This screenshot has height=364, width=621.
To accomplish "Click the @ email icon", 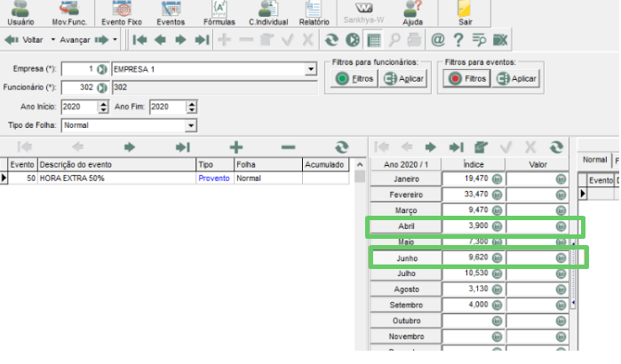I will pos(437,40).
